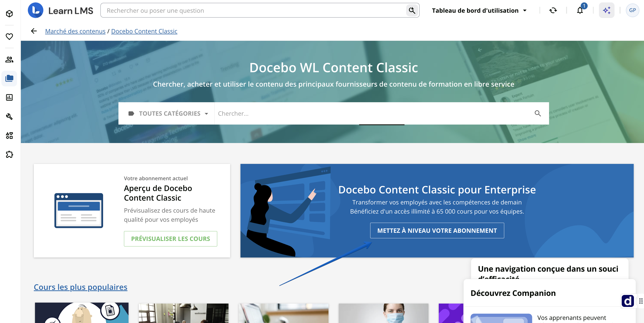Image resolution: width=644 pixels, height=323 pixels.
Task: Focus the Chercher... marketplace search field
Action: pyautogui.click(x=373, y=113)
